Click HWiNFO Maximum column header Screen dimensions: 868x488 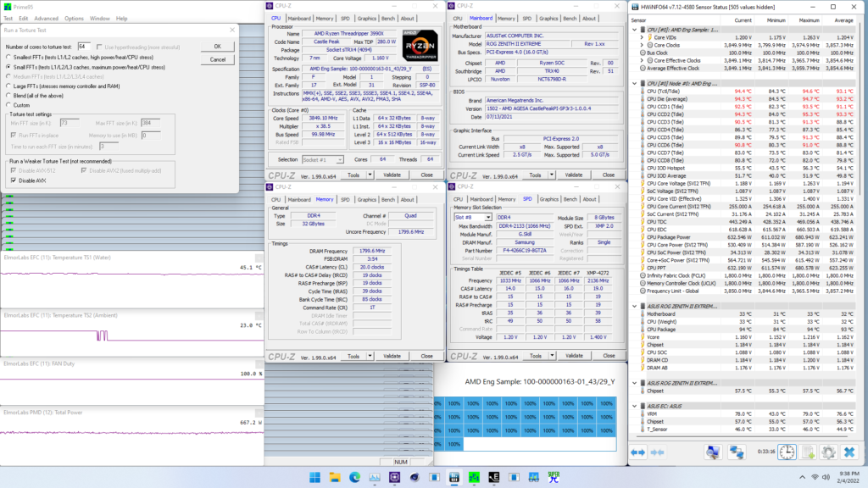coord(809,20)
